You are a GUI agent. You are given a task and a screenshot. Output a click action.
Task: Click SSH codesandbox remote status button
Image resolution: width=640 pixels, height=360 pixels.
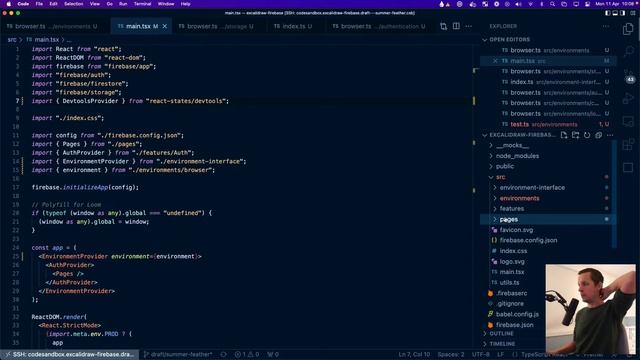click(69, 354)
